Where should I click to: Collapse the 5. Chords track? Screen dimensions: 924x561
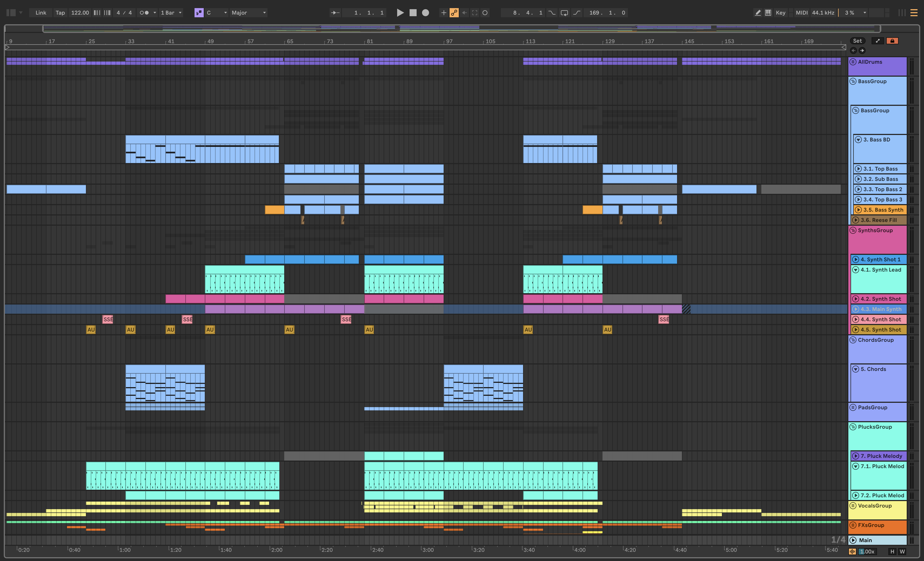click(x=855, y=369)
